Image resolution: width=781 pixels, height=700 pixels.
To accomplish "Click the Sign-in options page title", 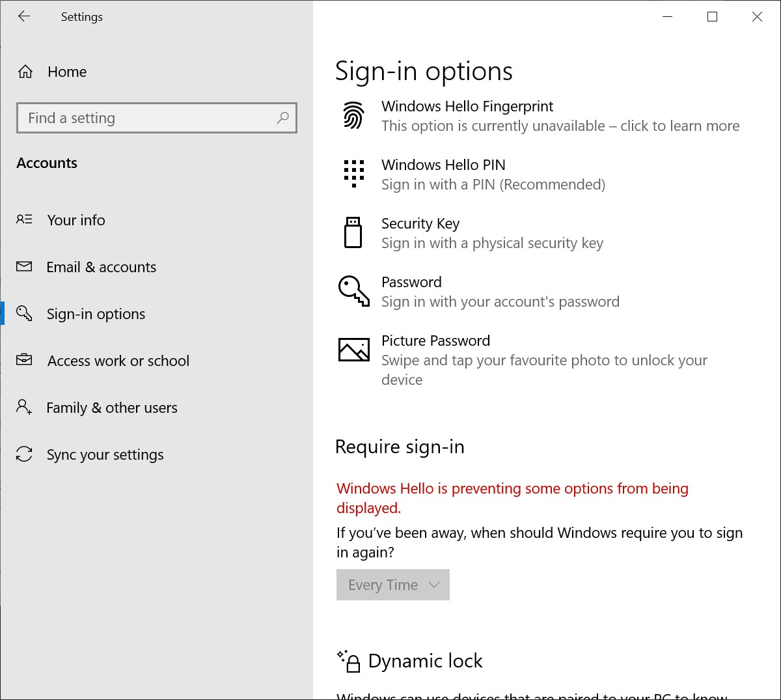I will click(424, 72).
